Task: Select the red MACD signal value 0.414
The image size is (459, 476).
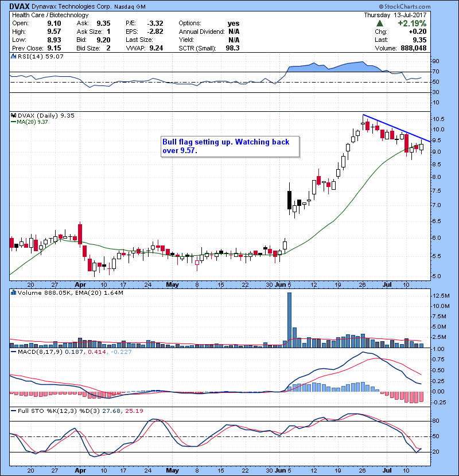Action: click(x=97, y=352)
